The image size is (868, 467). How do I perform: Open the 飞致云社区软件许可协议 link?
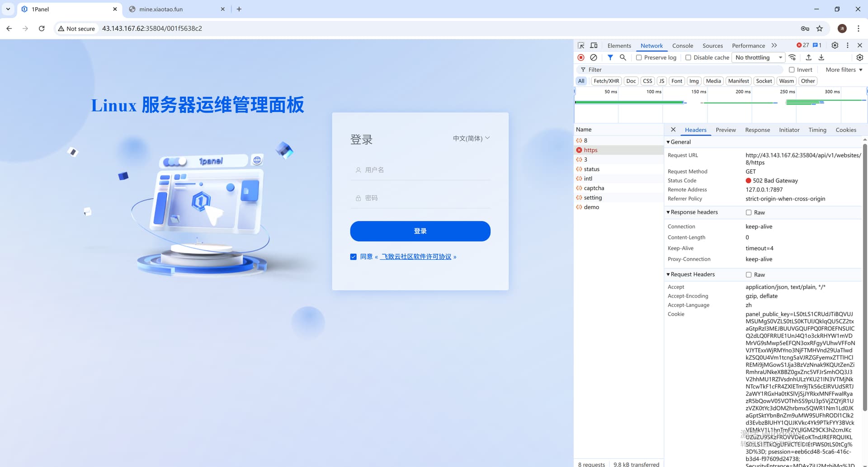(416, 257)
